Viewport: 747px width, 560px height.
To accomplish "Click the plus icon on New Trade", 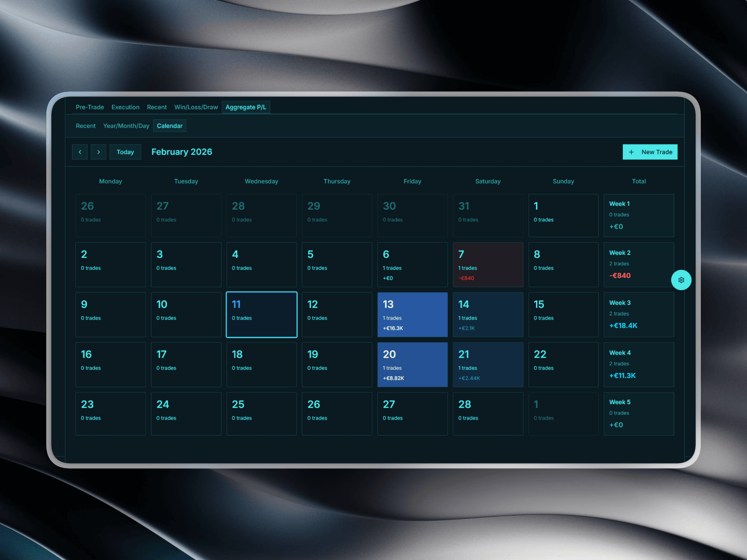I will point(631,152).
